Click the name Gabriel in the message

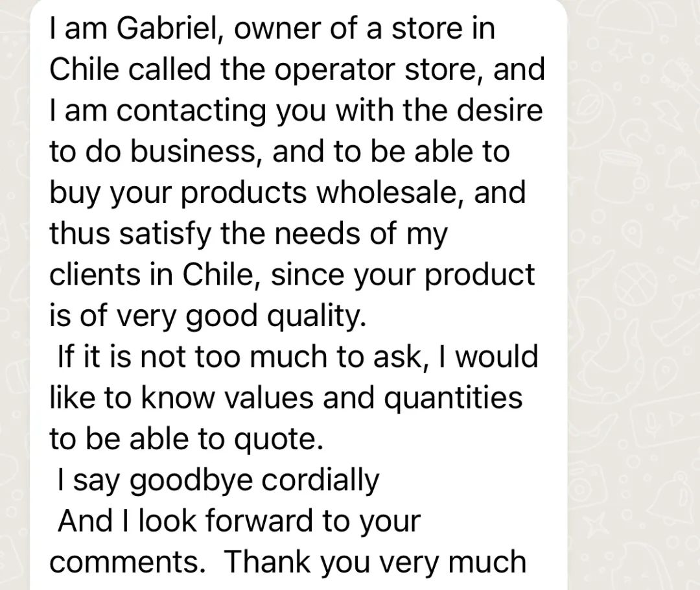pos(172,29)
